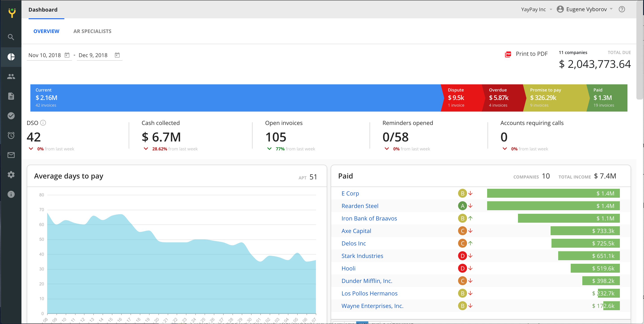The width and height of the screenshot is (644, 324).
Task: Open the envelope mail icon in the sidebar
Action: 11,155
